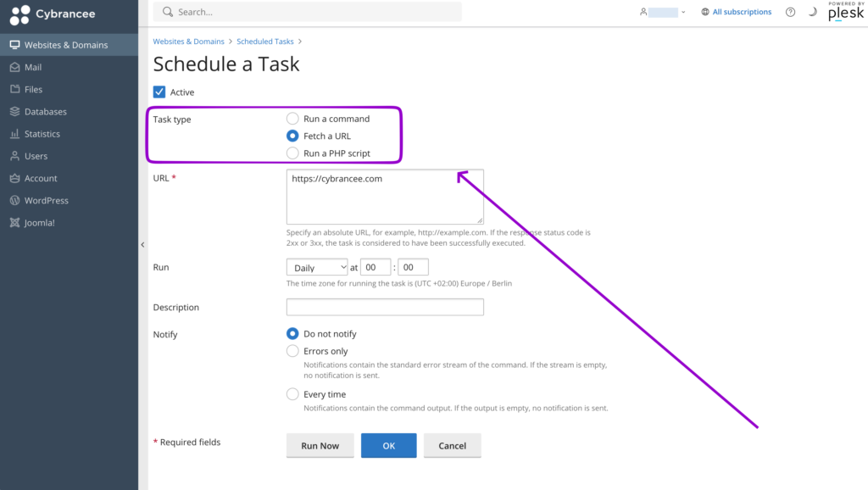Image resolution: width=868 pixels, height=490 pixels.
Task: Click the All subscriptions link
Action: (x=742, y=12)
